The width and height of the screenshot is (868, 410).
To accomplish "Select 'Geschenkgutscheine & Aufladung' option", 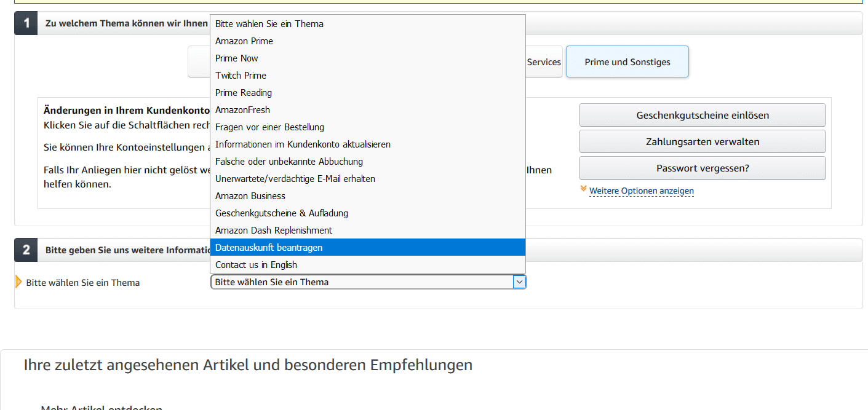I will coord(282,213).
